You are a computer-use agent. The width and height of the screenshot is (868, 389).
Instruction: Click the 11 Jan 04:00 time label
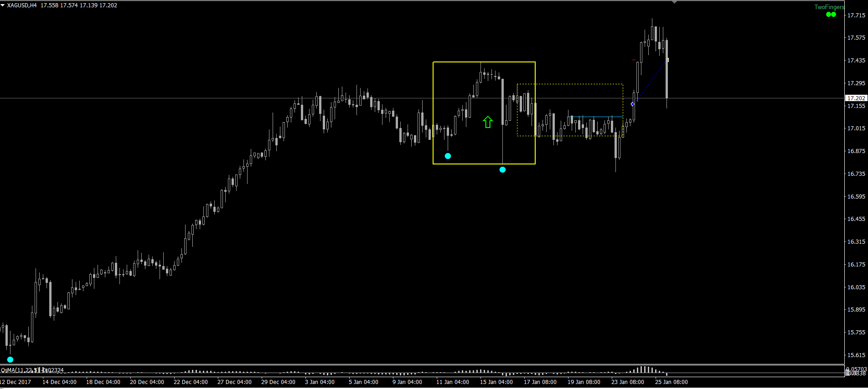[x=453, y=382]
